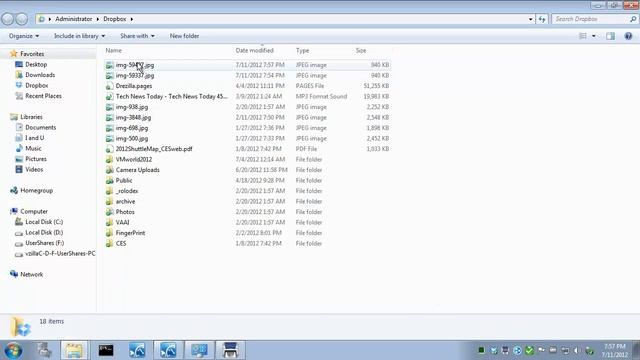Screen dimensions: 640x360
Task: Open the address bar history dropdown
Action: [531, 19]
